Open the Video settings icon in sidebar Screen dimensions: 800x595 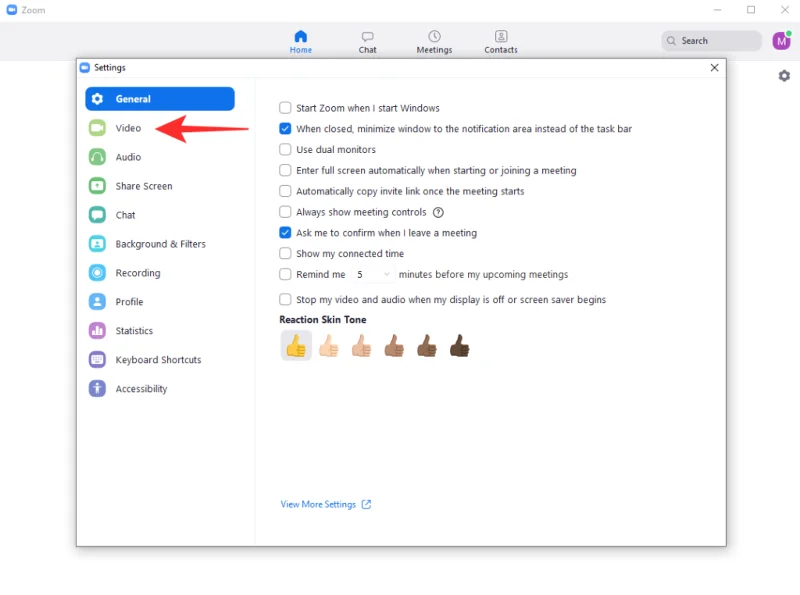click(97, 128)
